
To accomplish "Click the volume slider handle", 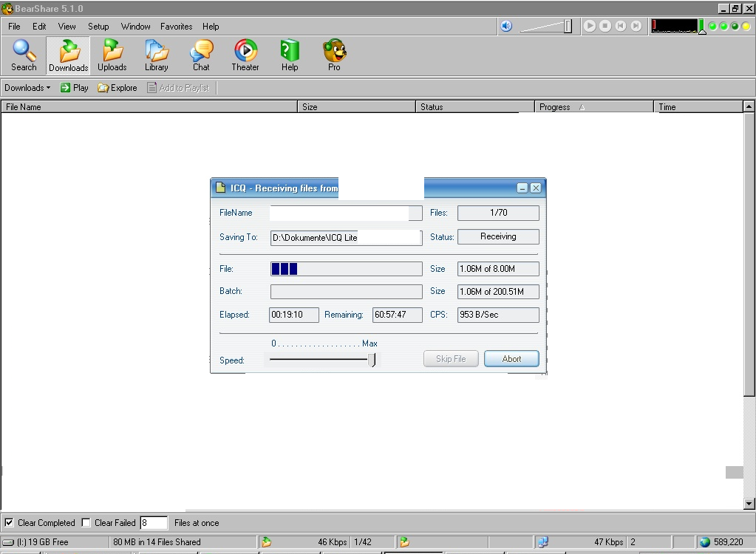I will coord(568,26).
